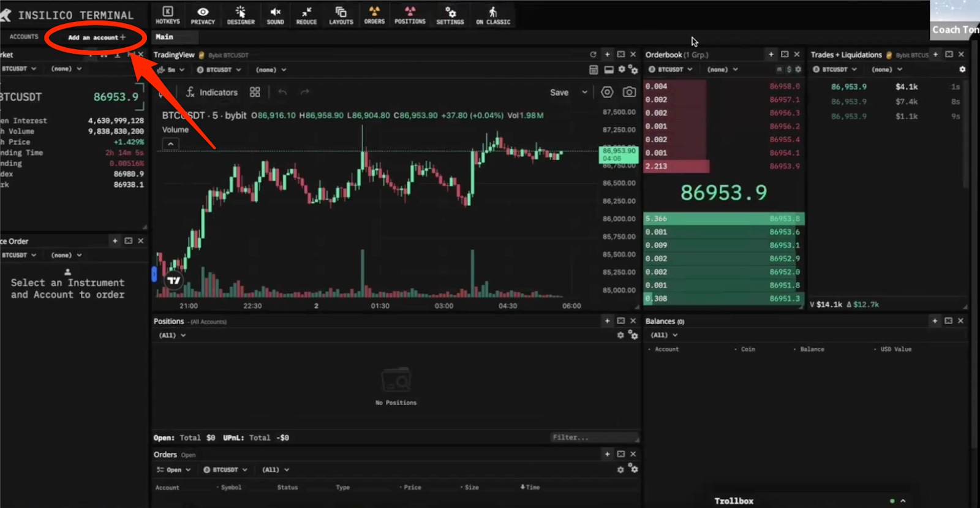Open Place Order BTCUSDT dropdown

click(18, 255)
